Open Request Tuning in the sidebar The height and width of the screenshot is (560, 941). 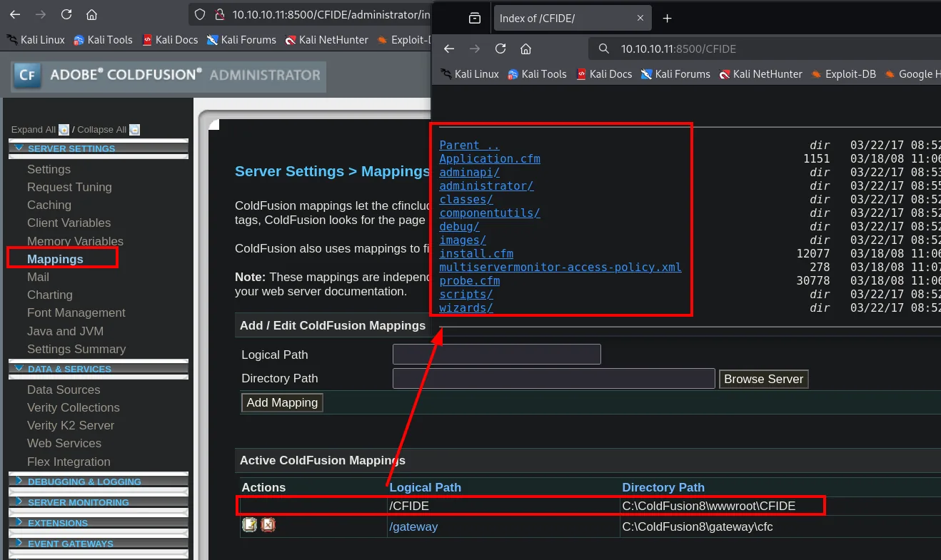[69, 187]
